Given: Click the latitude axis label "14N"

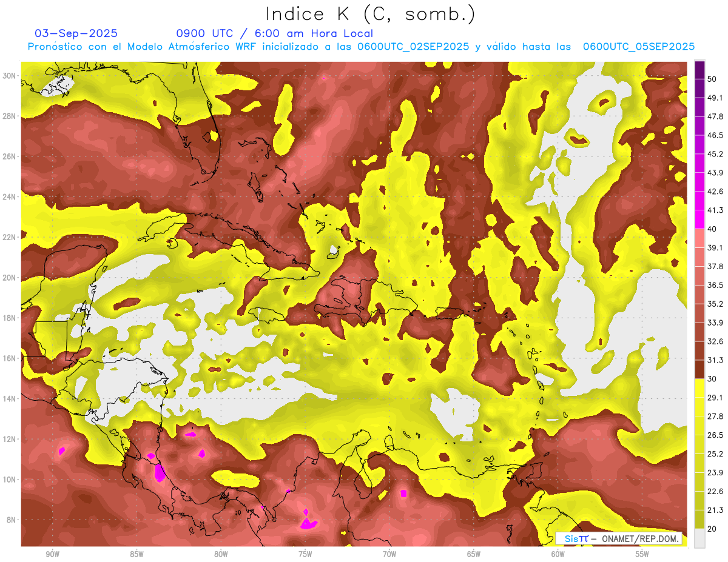Looking at the screenshot, I should [x=9, y=399].
